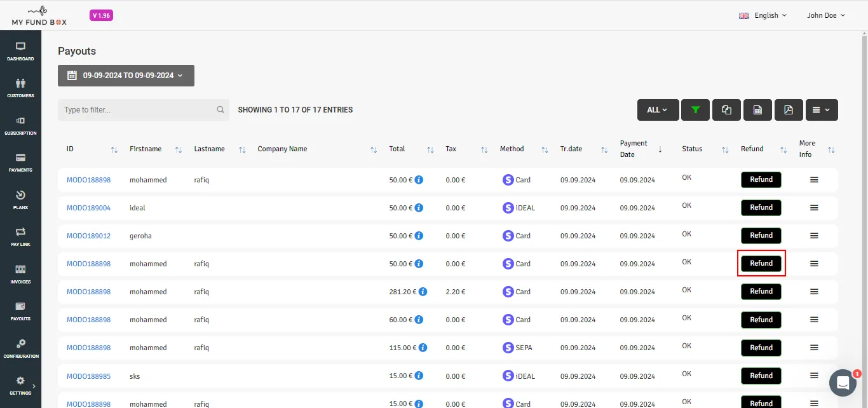
Task: Click the green filter funnel icon
Action: [695, 110]
